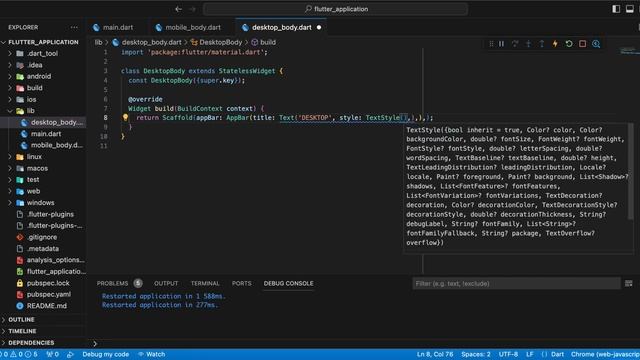Click the go back arrow in title bar
This screenshot has width=640, height=360.
coord(178,9)
